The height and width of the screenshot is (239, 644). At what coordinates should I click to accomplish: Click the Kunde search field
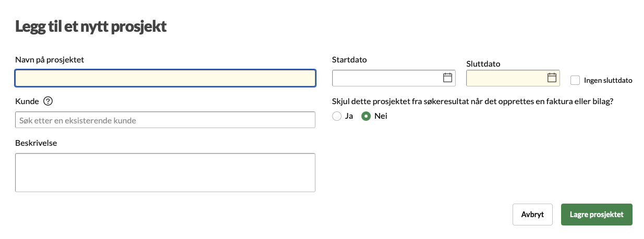[165, 120]
